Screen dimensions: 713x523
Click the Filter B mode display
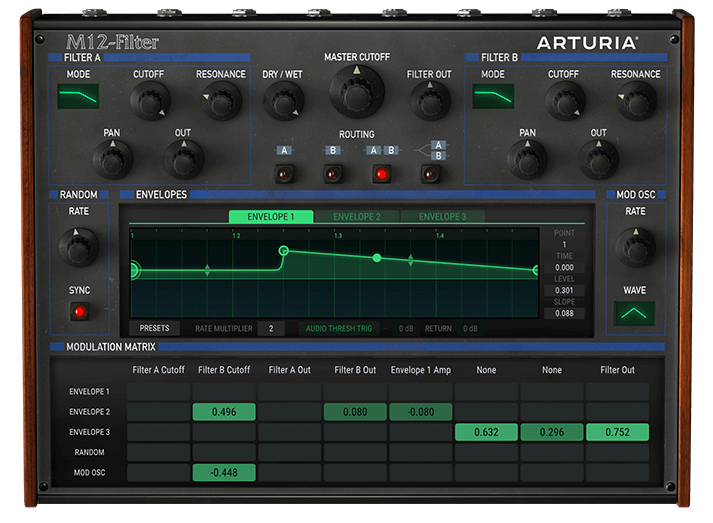click(493, 96)
